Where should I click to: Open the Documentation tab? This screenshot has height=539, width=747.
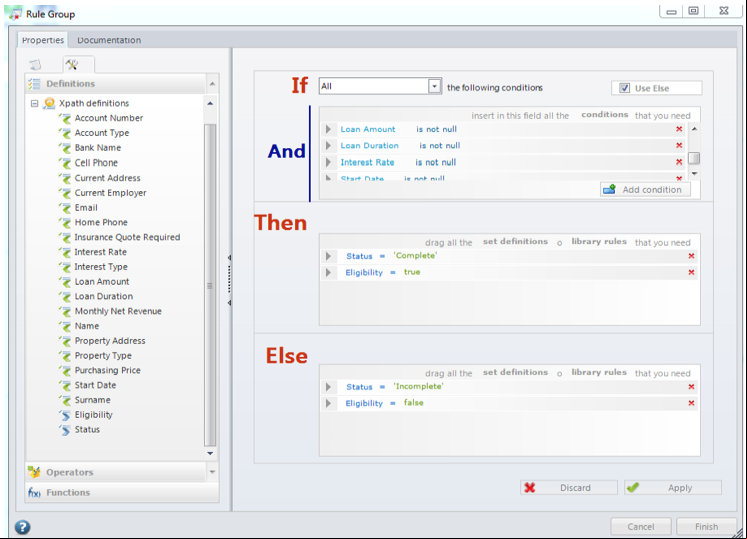point(109,40)
